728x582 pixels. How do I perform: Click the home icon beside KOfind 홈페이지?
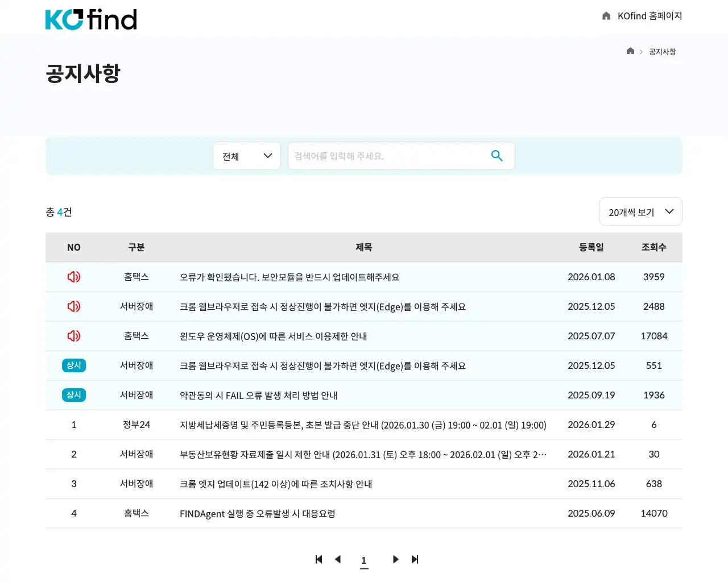pos(606,16)
